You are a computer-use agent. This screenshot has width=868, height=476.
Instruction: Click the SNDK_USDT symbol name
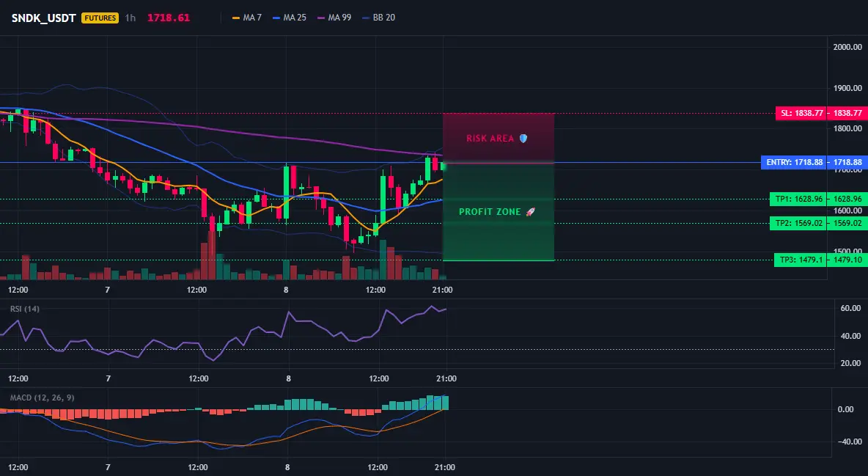[44, 18]
